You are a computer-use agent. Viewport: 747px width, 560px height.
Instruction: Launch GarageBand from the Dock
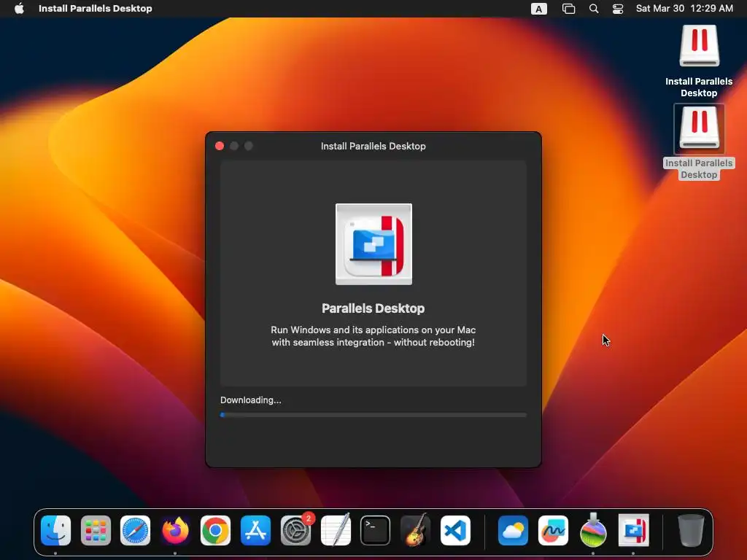pos(415,530)
